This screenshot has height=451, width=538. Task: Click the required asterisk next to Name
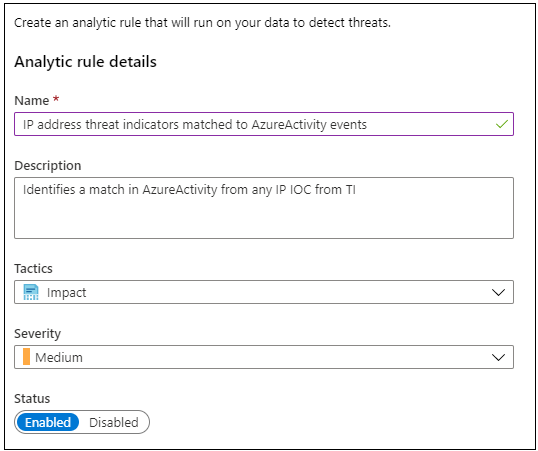pos(56,99)
